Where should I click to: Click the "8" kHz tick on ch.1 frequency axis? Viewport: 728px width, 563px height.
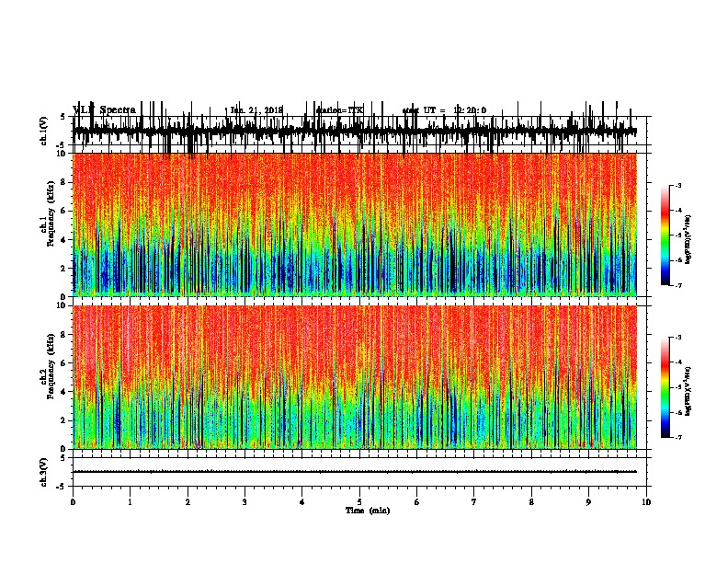(x=63, y=182)
